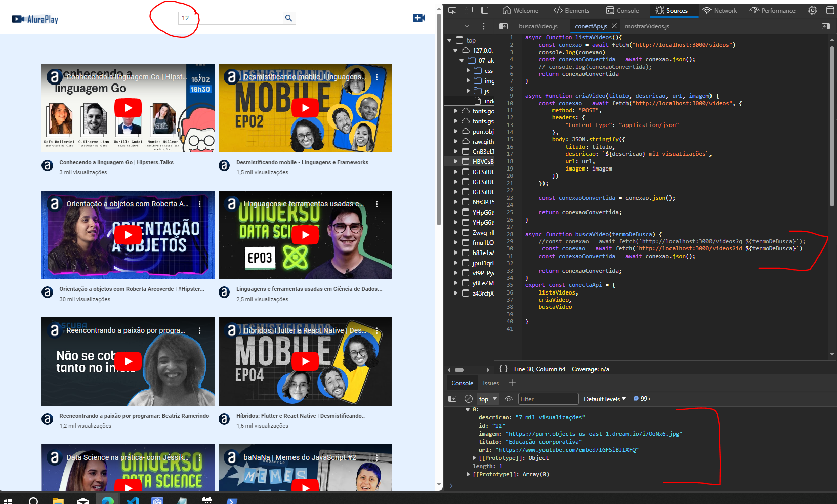The width and height of the screenshot is (837, 504).
Task: Open more options on Reencontrando a paixão video
Action: click(199, 330)
